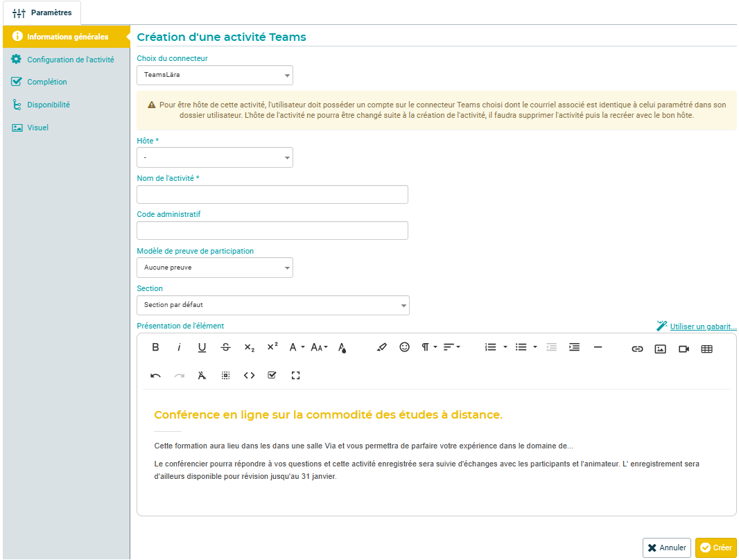Clear text formatting
This screenshot has height=560, width=739.
point(202,376)
